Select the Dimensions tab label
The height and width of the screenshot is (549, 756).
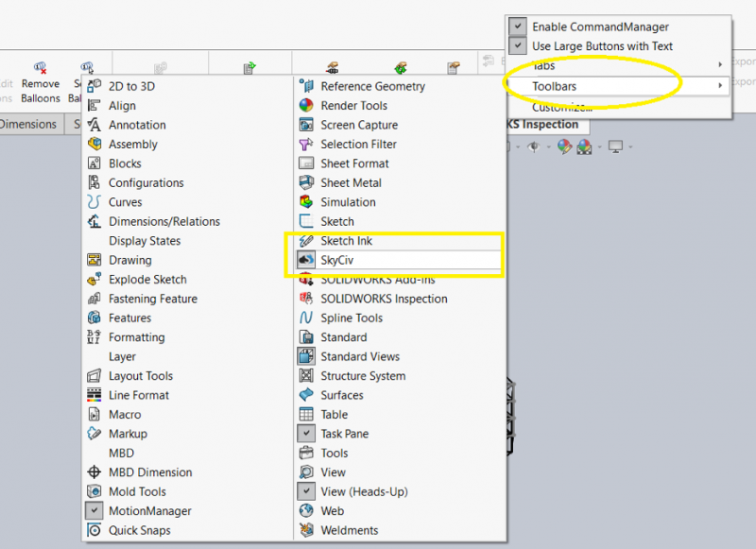coord(26,124)
